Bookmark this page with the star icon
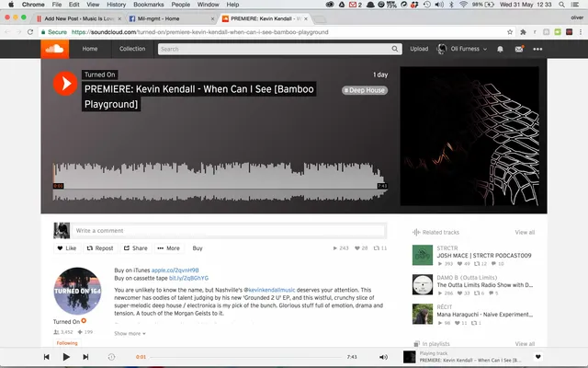This screenshot has height=368, width=588. point(510,32)
